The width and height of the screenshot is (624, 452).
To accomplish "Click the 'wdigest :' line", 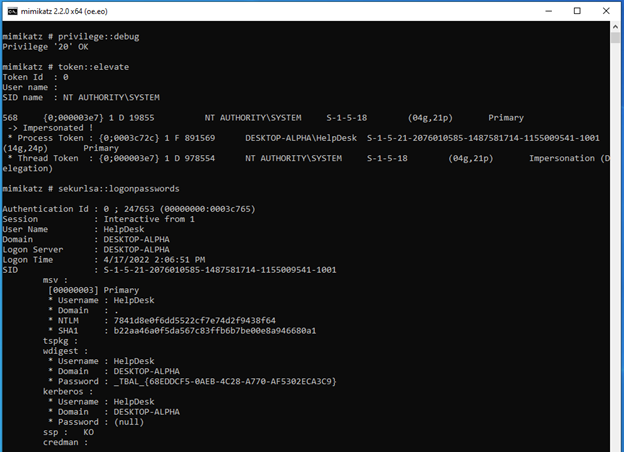I will coord(66,351).
